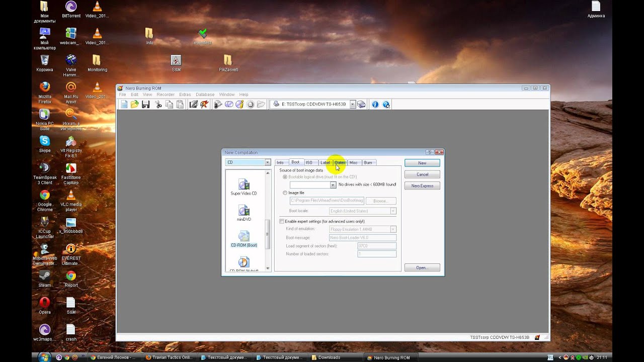Click the Load segment of sectors field

point(377,246)
